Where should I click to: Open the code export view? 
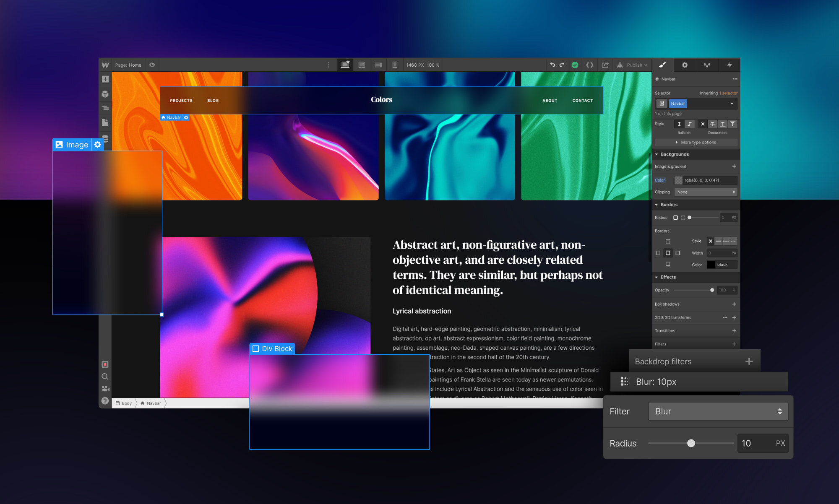(x=589, y=65)
